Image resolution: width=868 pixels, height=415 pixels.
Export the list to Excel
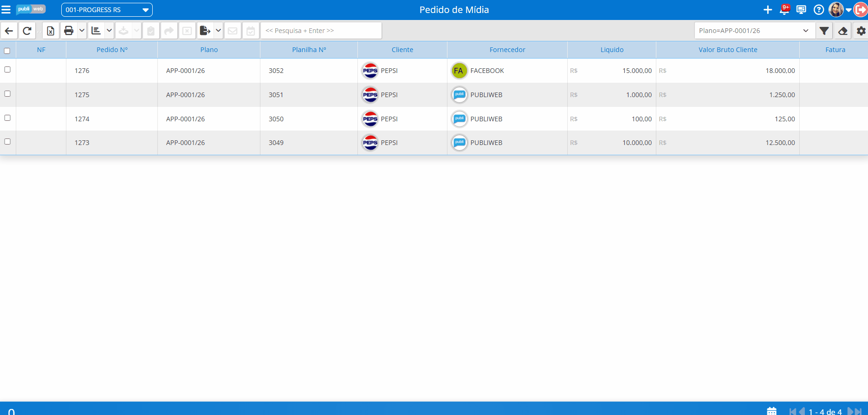pyautogui.click(x=51, y=31)
